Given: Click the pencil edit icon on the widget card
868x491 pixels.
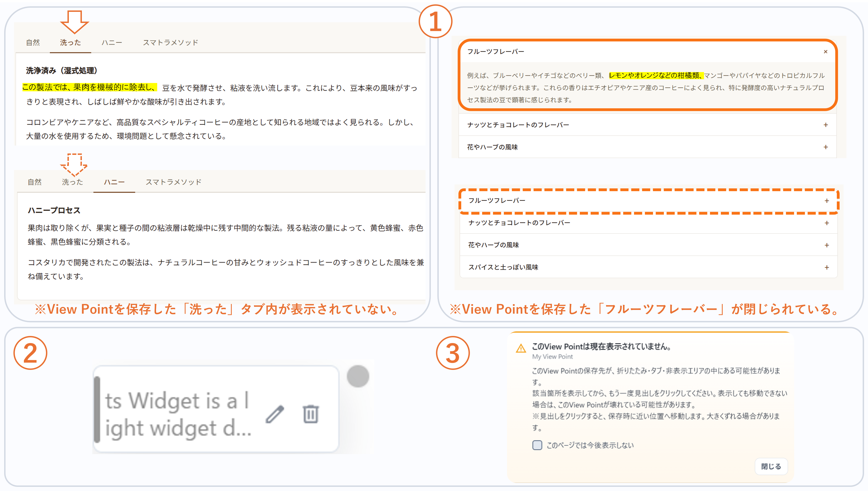Looking at the screenshot, I should pos(275,414).
